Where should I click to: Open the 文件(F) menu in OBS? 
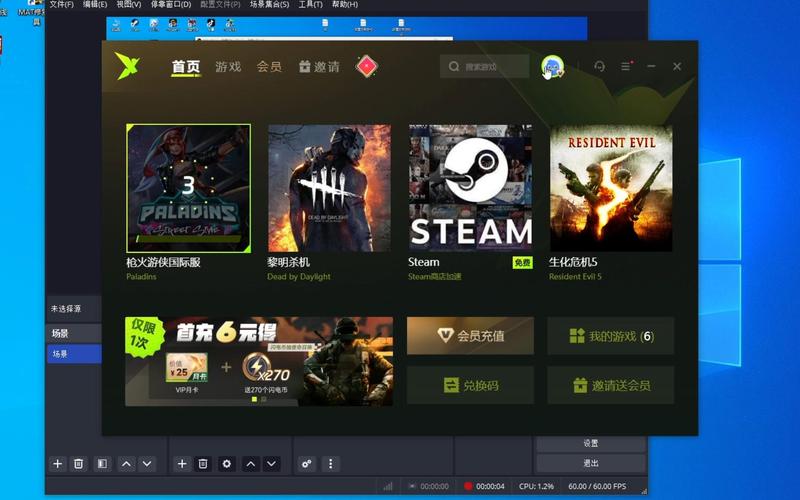point(61,4)
